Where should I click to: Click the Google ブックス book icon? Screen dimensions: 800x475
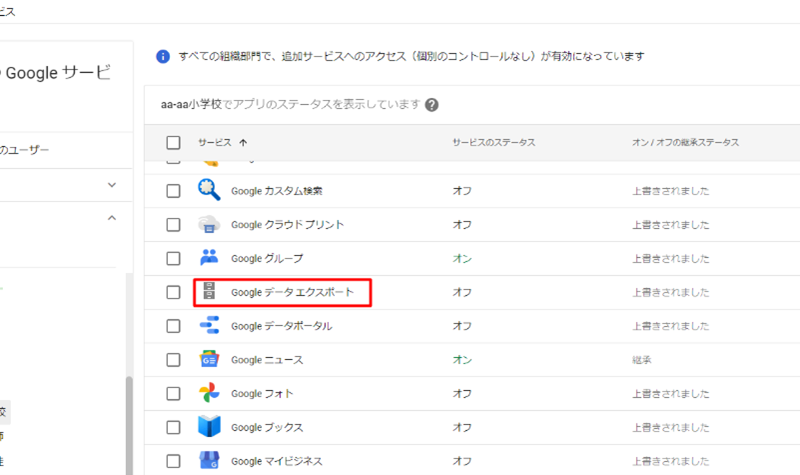coord(209,427)
